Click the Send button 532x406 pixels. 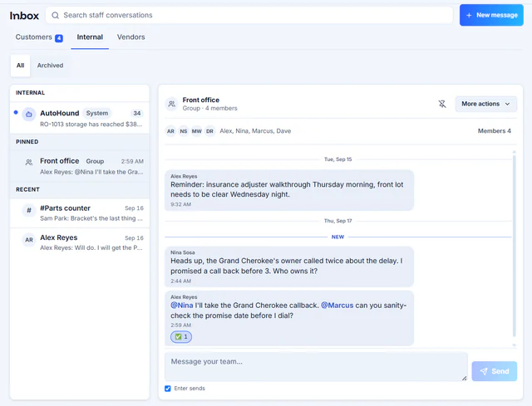click(x=495, y=371)
